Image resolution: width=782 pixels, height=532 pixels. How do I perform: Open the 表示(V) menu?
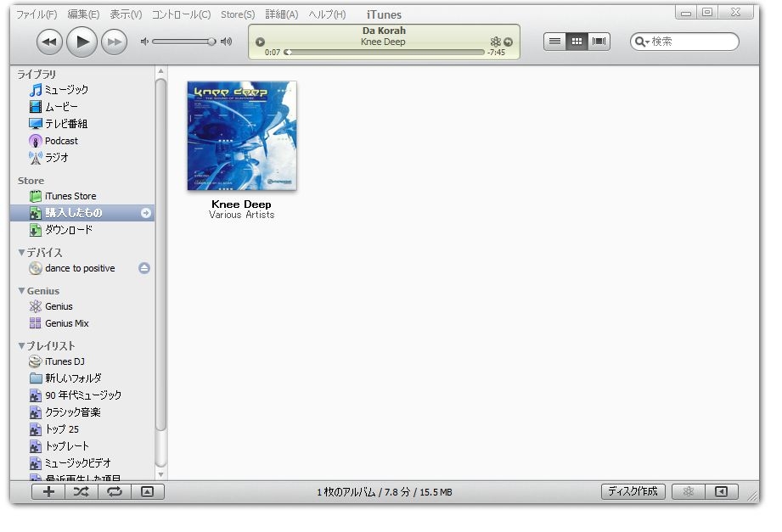pos(126,14)
